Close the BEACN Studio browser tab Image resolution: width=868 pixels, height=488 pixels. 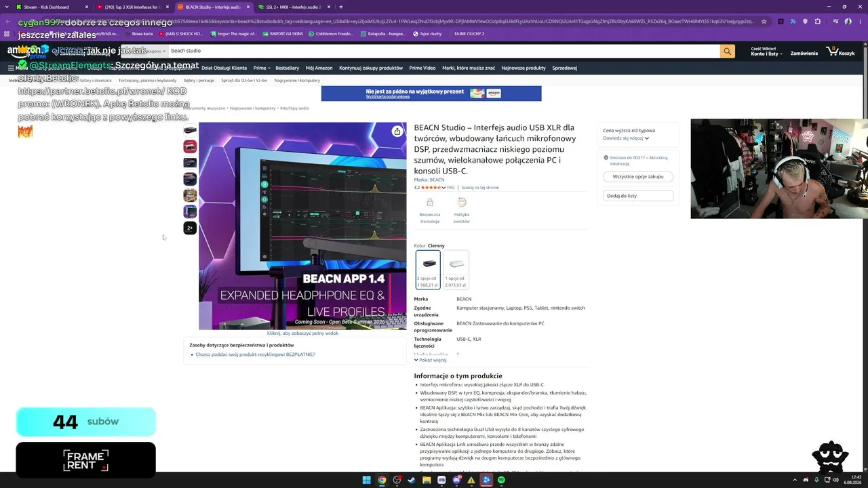247,7
